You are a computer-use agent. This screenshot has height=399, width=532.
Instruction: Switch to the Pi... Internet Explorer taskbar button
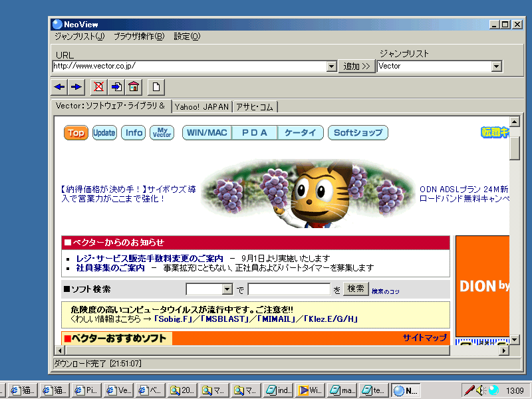click(x=87, y=390)
